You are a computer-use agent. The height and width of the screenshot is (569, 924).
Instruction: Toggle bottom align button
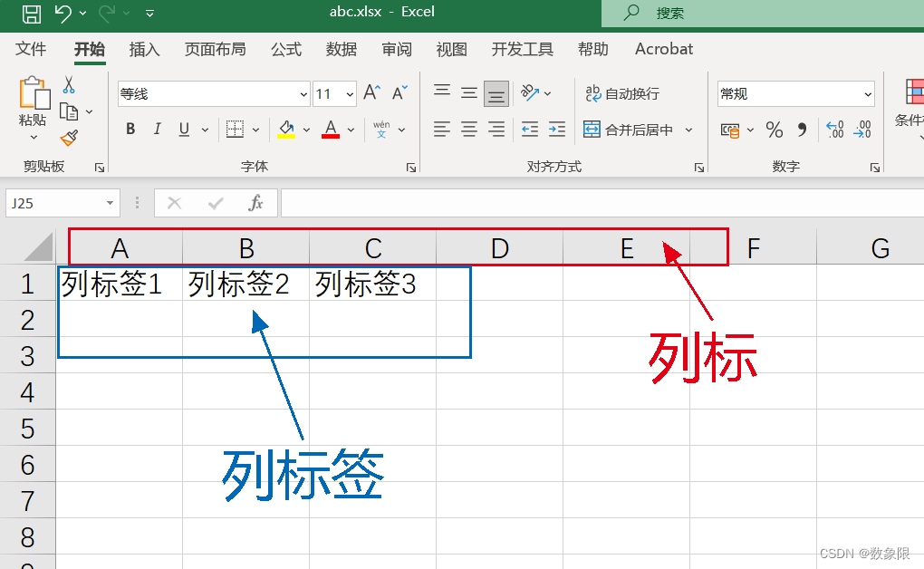(496, 93)
